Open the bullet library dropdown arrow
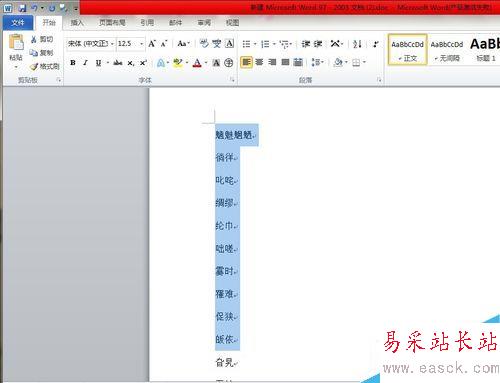The image size is (500, 383). tap(255, 44)
